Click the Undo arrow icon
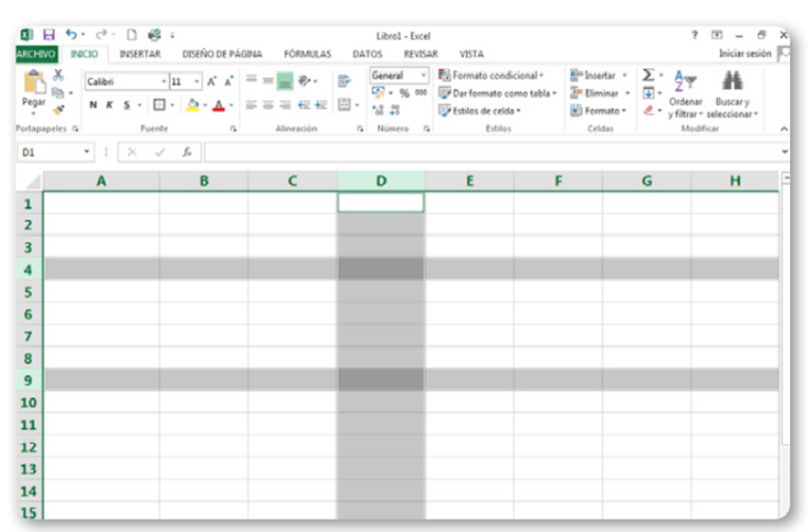The image size is (808, 532). coord(71,35)
